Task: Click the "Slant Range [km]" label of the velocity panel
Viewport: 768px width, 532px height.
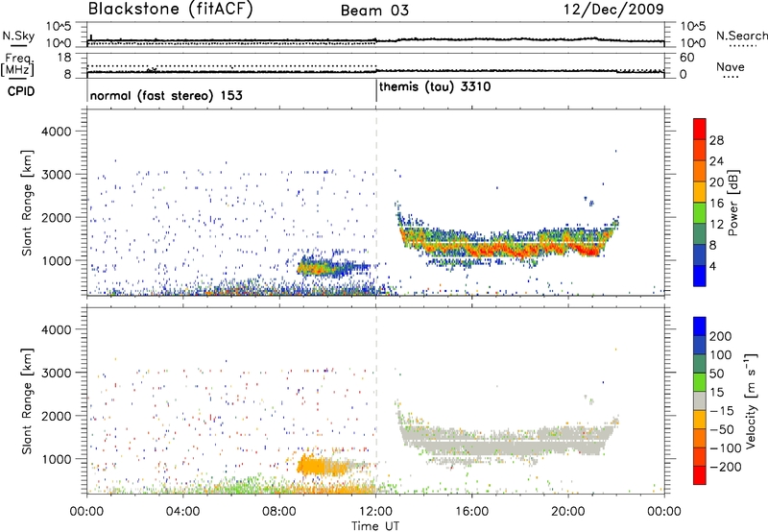Action: click(x=27, y=401)
